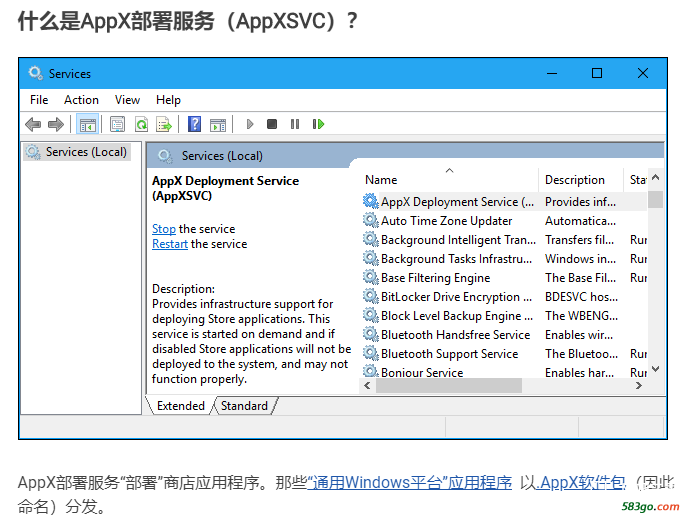Click the Services (Local) pane header
The width and height of the screenshot is (685, 522).
[222, 156]
